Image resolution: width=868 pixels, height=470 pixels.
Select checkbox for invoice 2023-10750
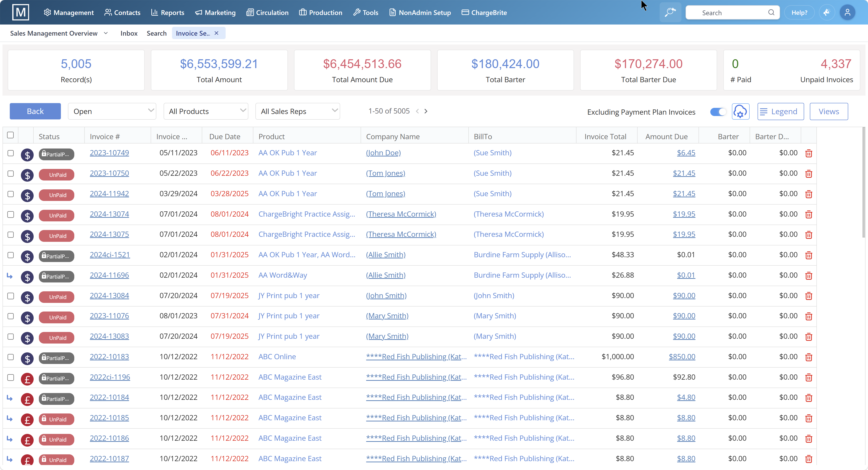(x=10, y=173)
